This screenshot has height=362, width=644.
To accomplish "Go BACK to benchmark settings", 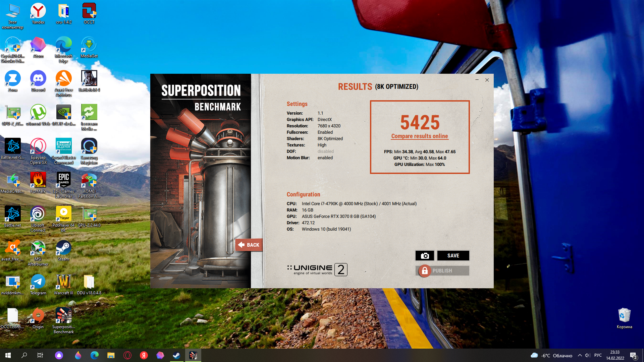I will coord(249,245).
